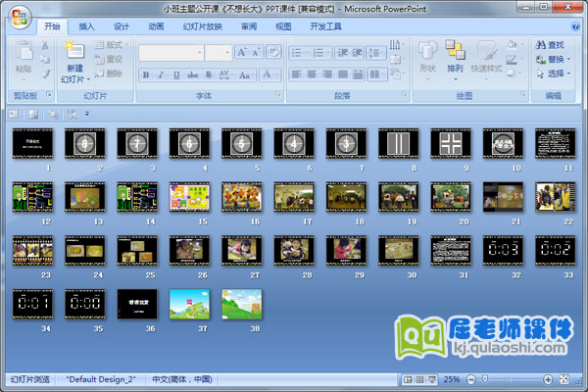Viewport: 588px width, 392px height.
Task: Switch to the Slide Show tab
Action: [x=203, y=26]
